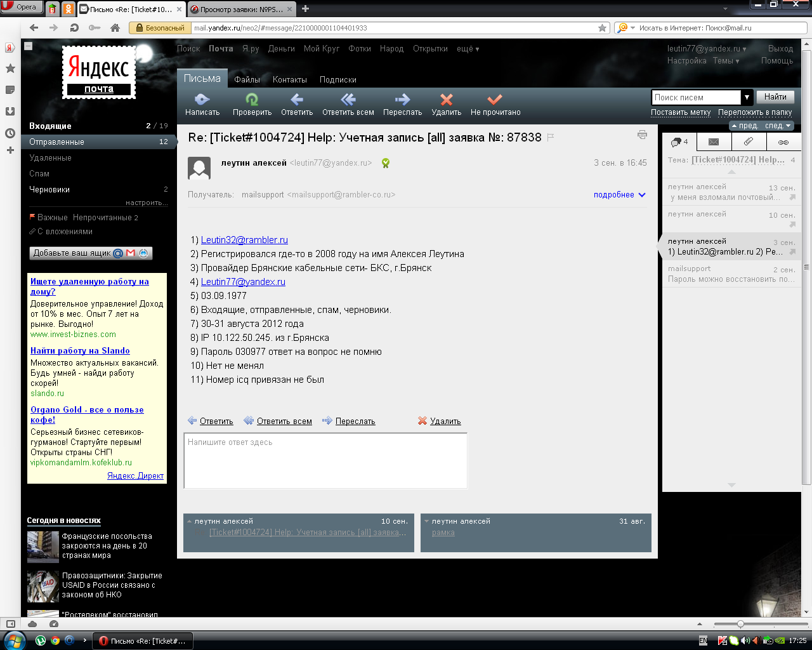
Task: Click the настроить folders link
Action: [x=147, y=203]
